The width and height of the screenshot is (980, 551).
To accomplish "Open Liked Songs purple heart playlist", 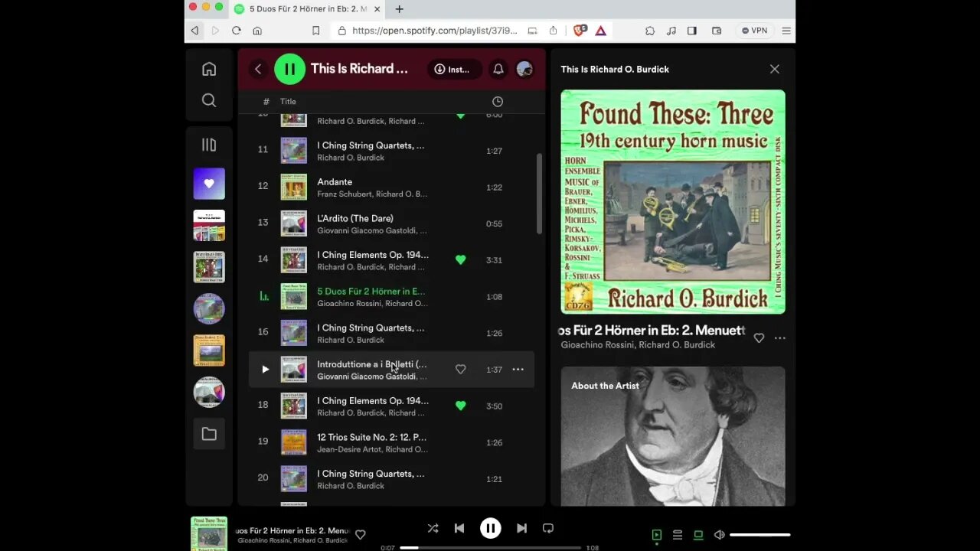I will [209, 184].
